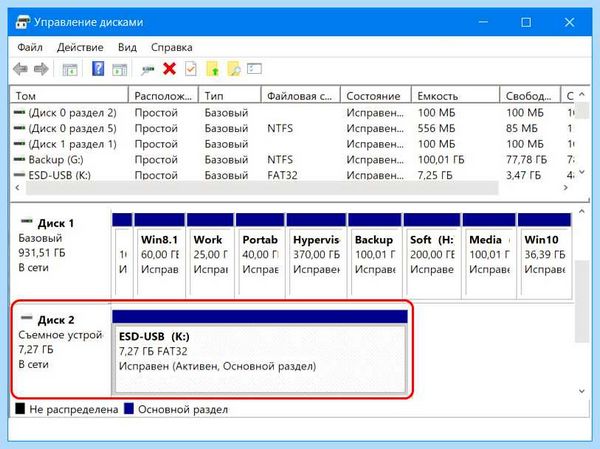
Task: Select the first small partition of Disk 1
Action: (122, 256)
